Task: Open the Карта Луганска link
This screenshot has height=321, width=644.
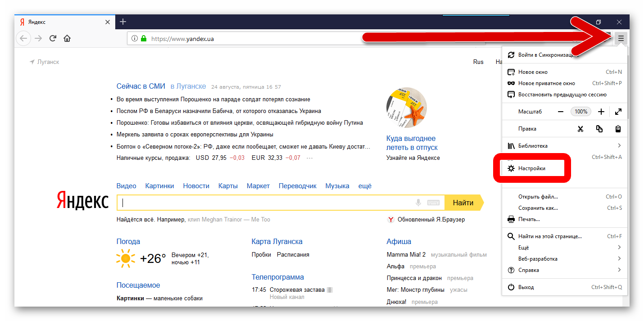Action: click(277, 241)
